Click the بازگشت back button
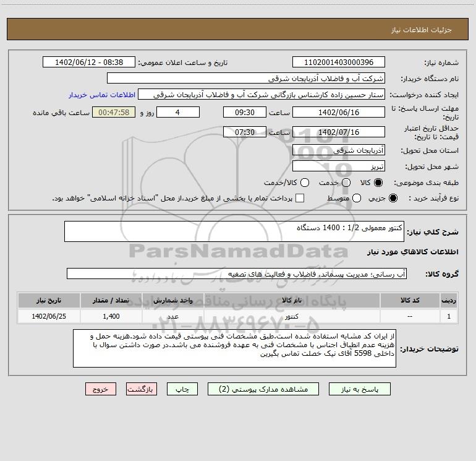Viewport: 476px width, 461px height. pyautogui.click(x=142, y=389)
